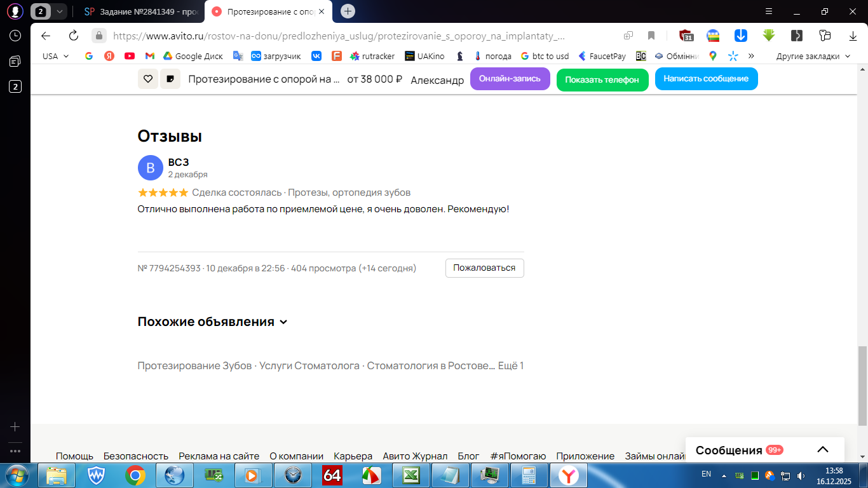Open the Yandex bookmark icon

pos(109,56)
